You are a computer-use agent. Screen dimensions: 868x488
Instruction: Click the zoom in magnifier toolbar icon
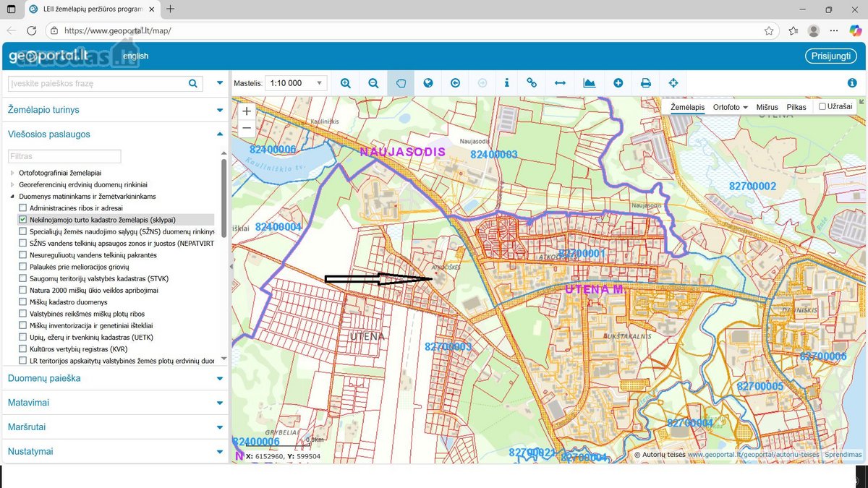[346, 83]
